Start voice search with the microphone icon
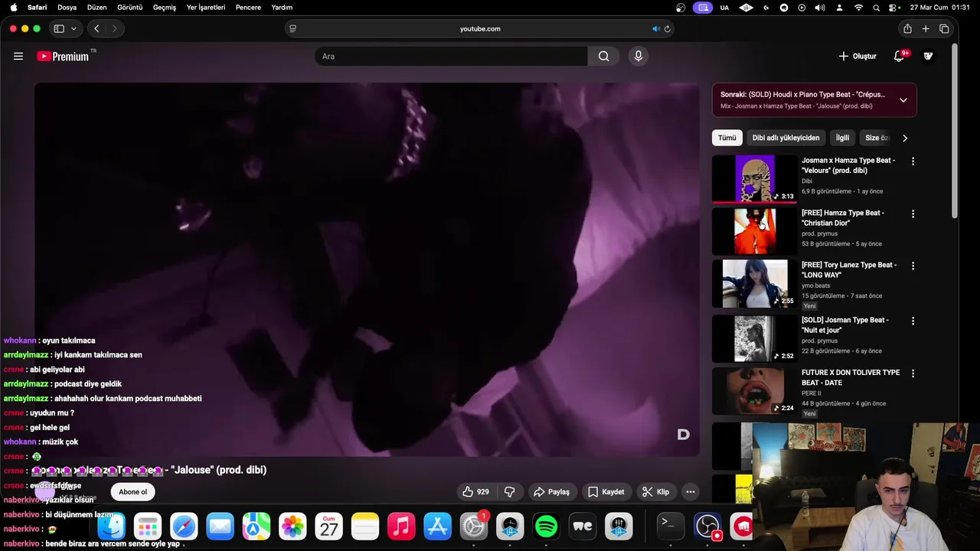The width and height of the screenshot is (980, 551). (638, 56)
